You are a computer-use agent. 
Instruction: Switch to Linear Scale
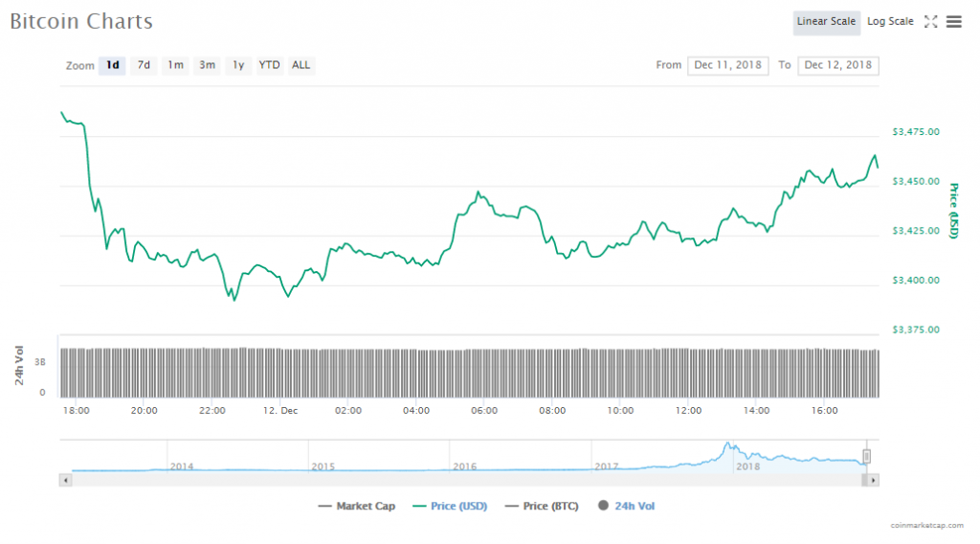[x=826, y=22]
